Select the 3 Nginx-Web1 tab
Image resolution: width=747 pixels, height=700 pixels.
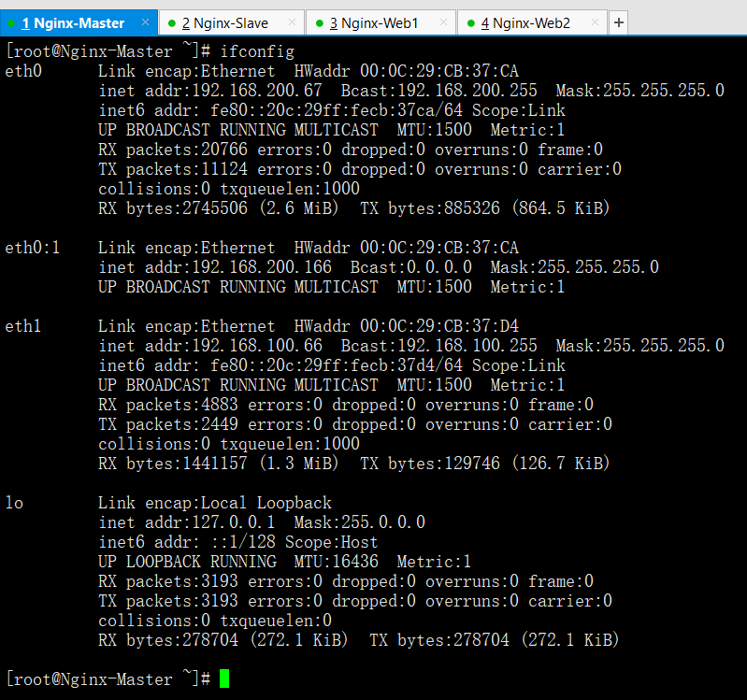(381, 22)
